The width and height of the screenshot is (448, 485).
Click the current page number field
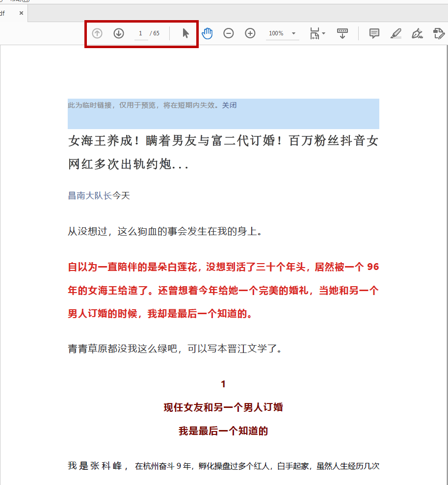141,33
